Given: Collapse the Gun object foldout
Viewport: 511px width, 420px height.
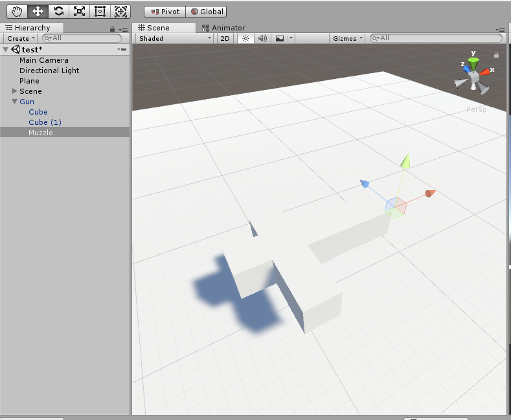Looking at the screenshot, I should coord(15,102).
